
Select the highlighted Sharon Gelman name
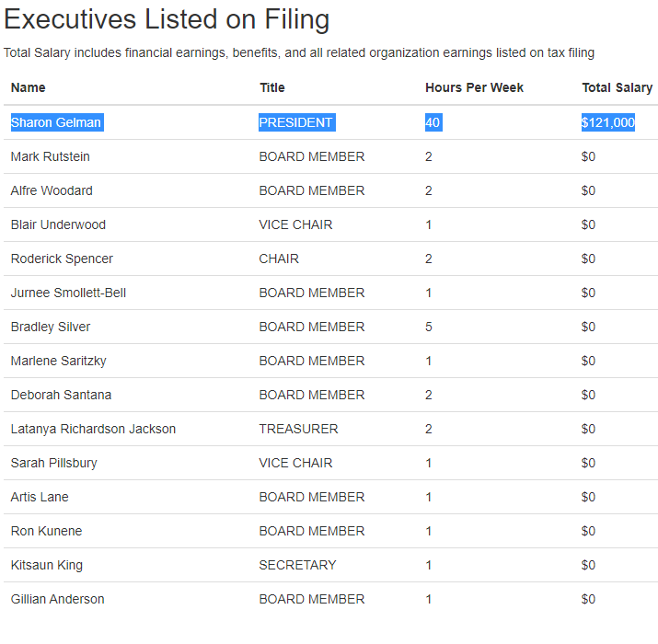click(57, 122)
